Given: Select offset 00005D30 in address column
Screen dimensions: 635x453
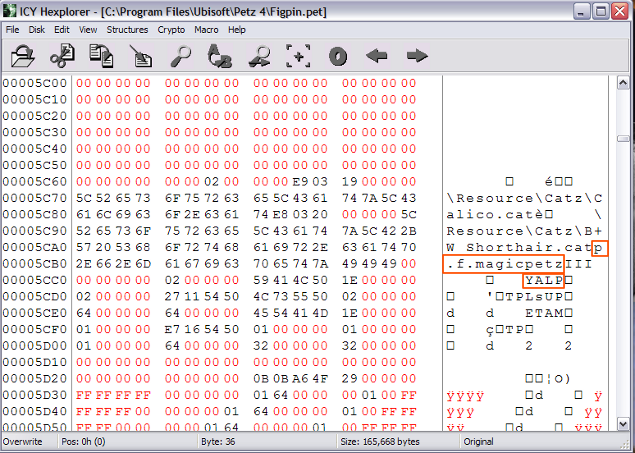Looking at the screenshot, I should (35, 395).
